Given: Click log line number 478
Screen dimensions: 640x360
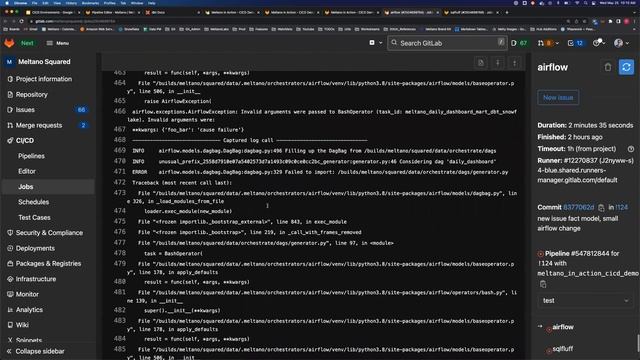Looking at the screenshot, I should coord(120,253).
